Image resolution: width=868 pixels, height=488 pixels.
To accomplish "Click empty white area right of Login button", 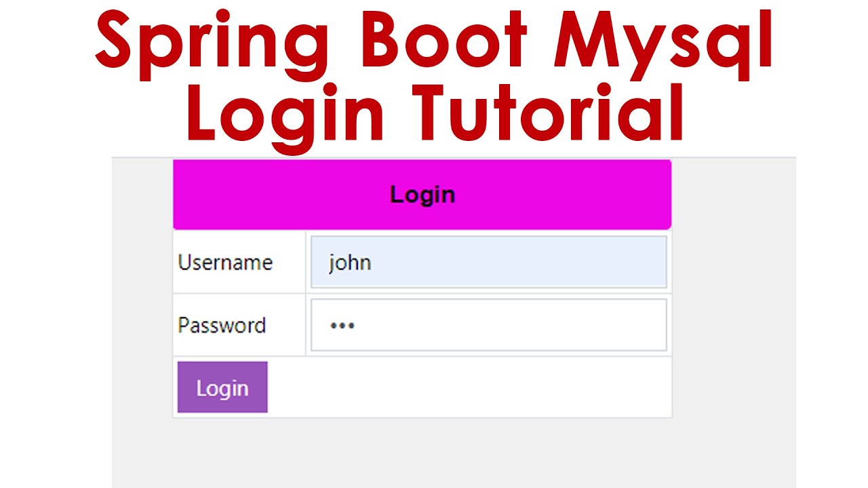I will click(x=468, y=387).
